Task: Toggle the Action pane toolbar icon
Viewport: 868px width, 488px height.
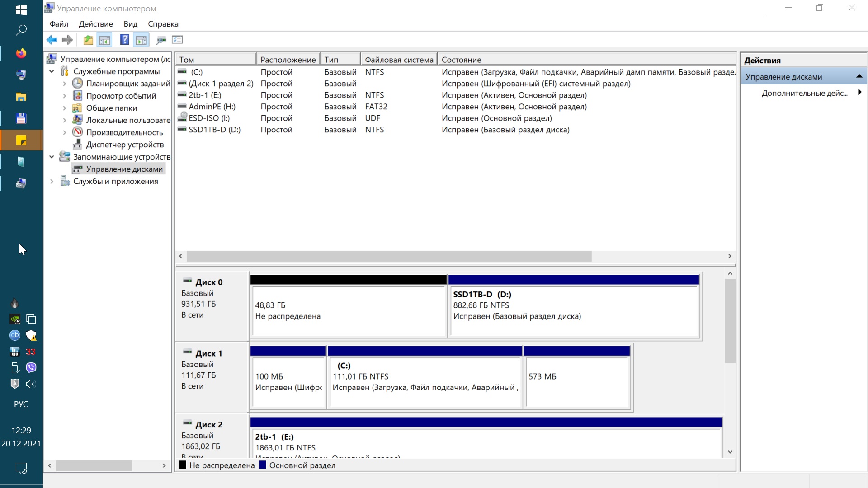Action: [x=141, y=40]
